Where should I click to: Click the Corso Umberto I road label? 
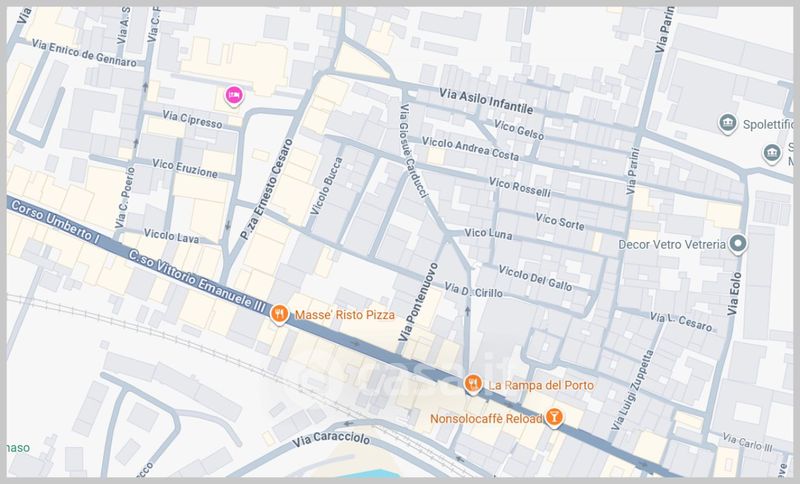click(x=55, y=221)
